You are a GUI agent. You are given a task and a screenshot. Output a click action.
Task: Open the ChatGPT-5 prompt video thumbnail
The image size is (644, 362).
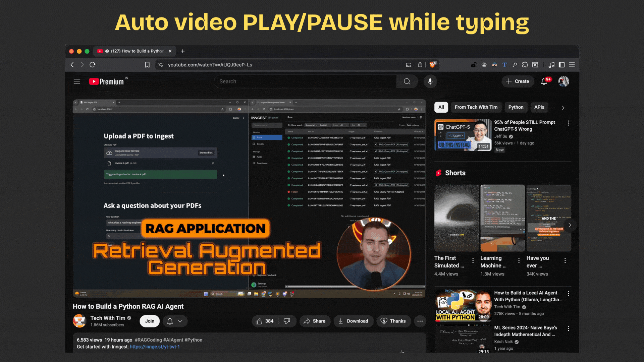[x=463, y=135]
